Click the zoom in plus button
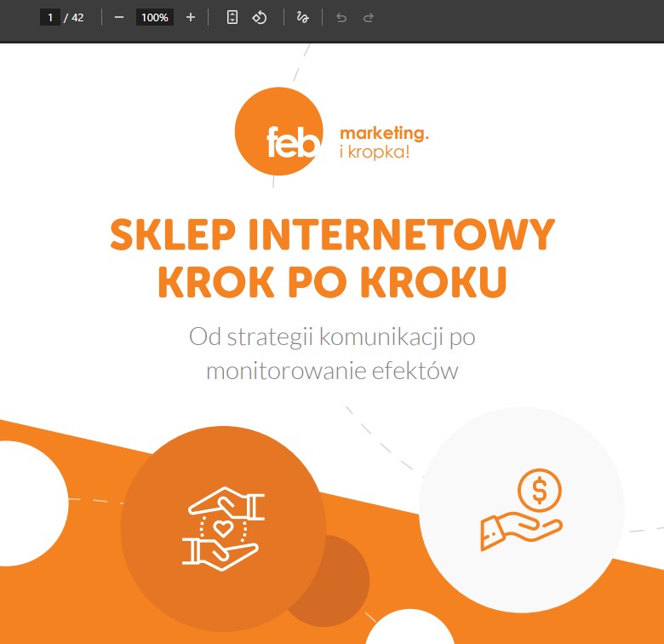The width and height of the screenshot is (664, 644). pyautogui.click(x=191, y=17)
